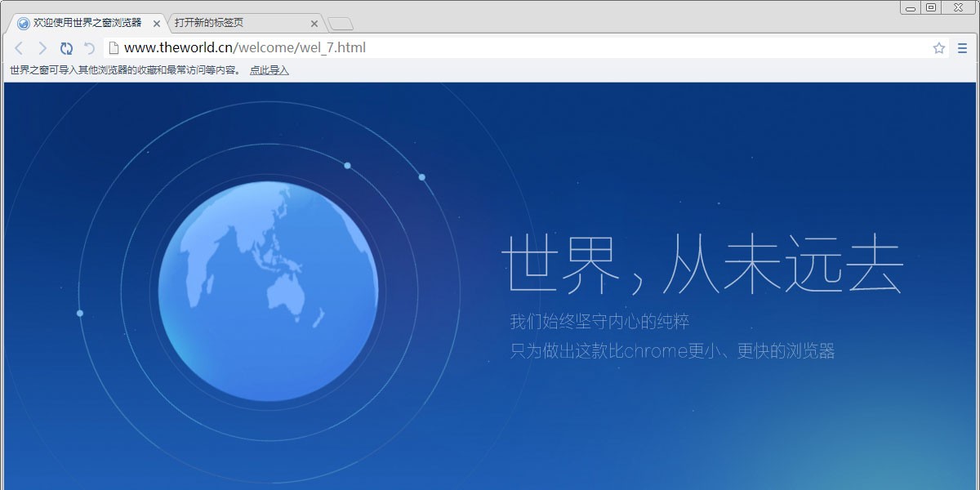Open the browser hamburger menu
The width and height of the screenshot is (980, 490).
pyautogui.click(x=962, y=48)
